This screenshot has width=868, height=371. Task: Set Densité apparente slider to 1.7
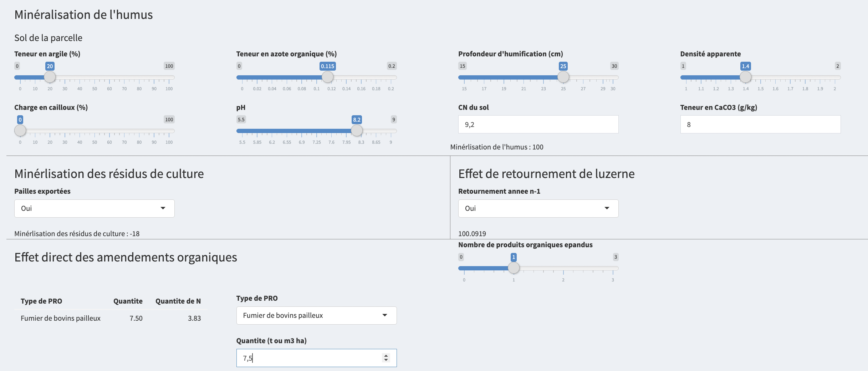pyautogui.click(x=790, y=77)
